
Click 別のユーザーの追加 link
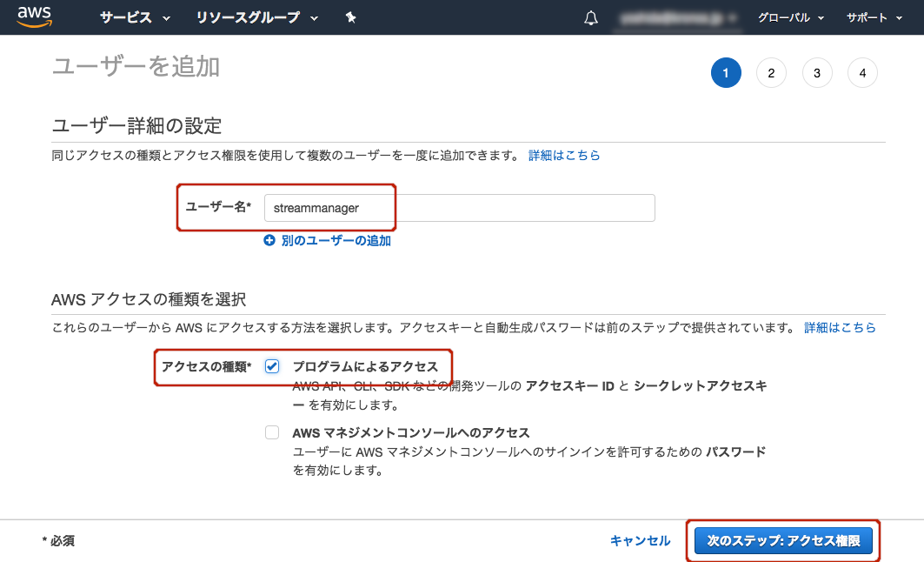click(x=336, y=241)
